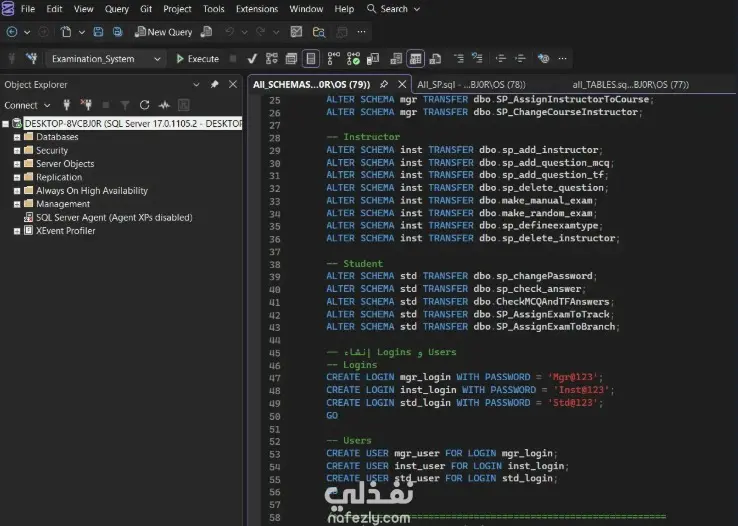Click the Search box in the menu bar
The image size is (738, 526).
pos(393,9)
